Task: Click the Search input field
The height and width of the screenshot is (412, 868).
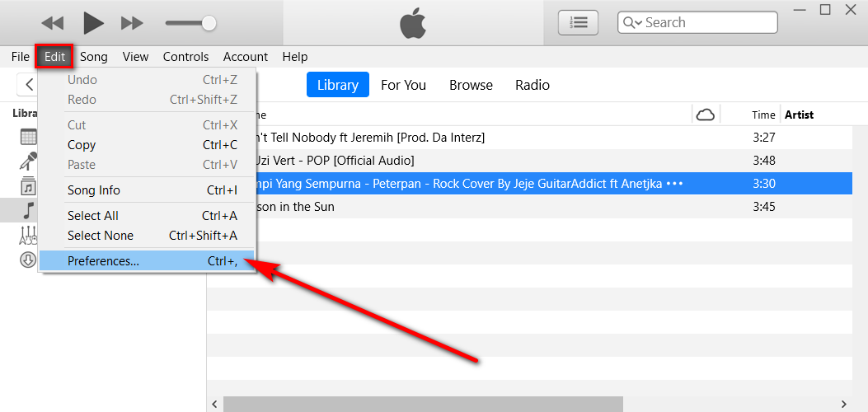Action: [697, 23]
